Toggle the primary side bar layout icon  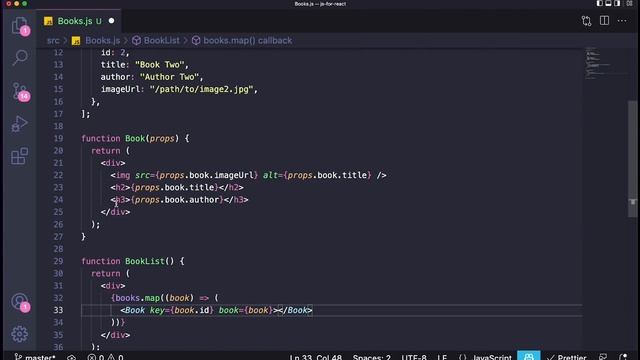point(600,4)
